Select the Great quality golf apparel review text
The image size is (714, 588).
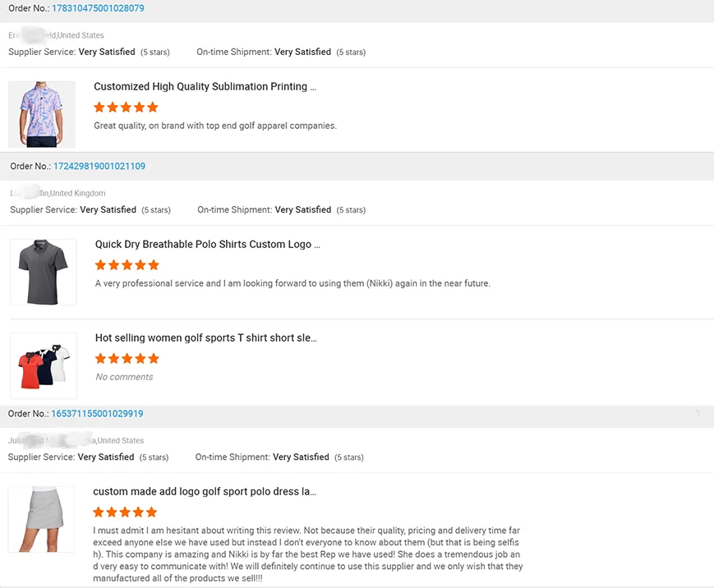(215, 126)
